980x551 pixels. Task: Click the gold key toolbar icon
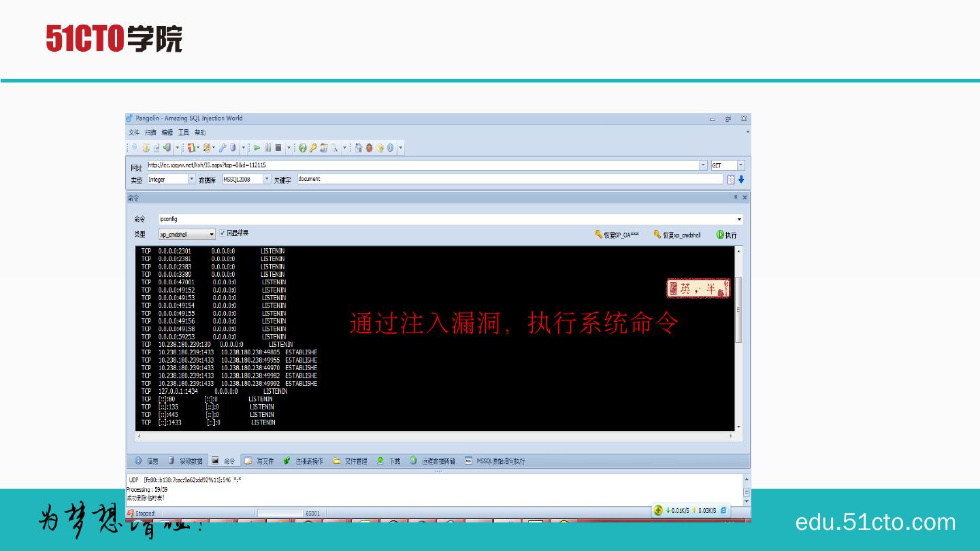click(x=313, y=148)
